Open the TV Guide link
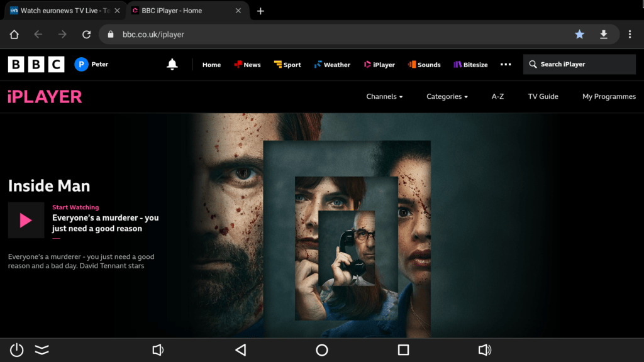Screen dimensions: 644x362 tap(543, 96)
